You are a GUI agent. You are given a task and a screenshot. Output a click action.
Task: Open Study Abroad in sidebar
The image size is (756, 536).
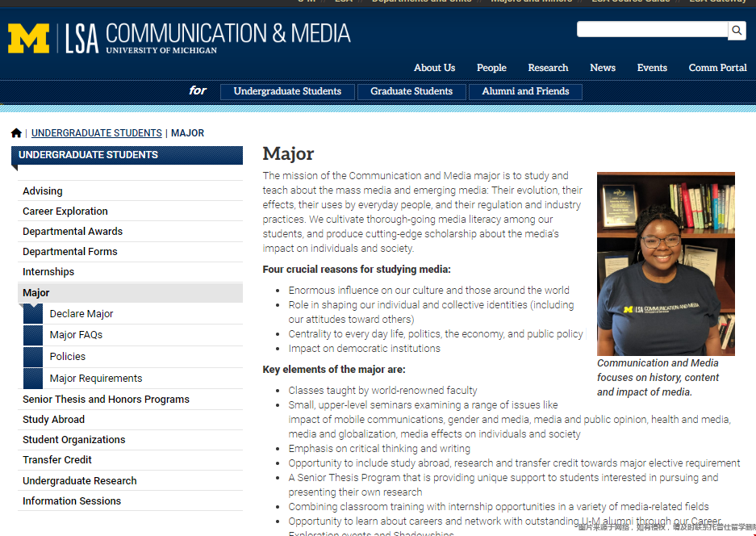130,420
